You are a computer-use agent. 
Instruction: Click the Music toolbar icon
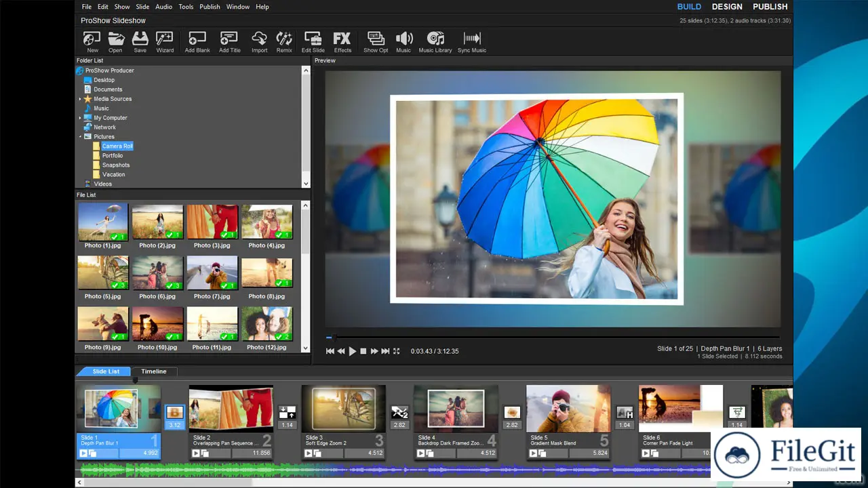point(403,41)
